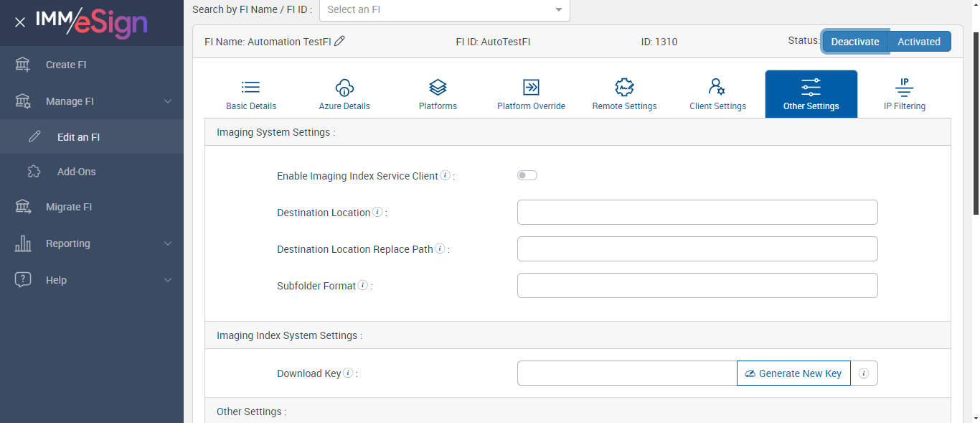Click the pencil icon beside FI Name
This screenshot has height=423, width=980.
pyautogui.click(x=340, y=41)
